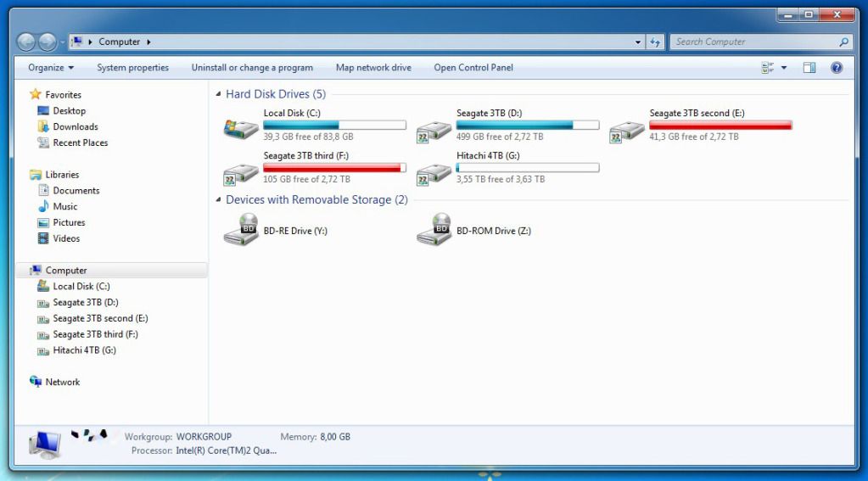Click the Local Disk (C:) drive icon
The image size is (868, 481).
point(241,128)
